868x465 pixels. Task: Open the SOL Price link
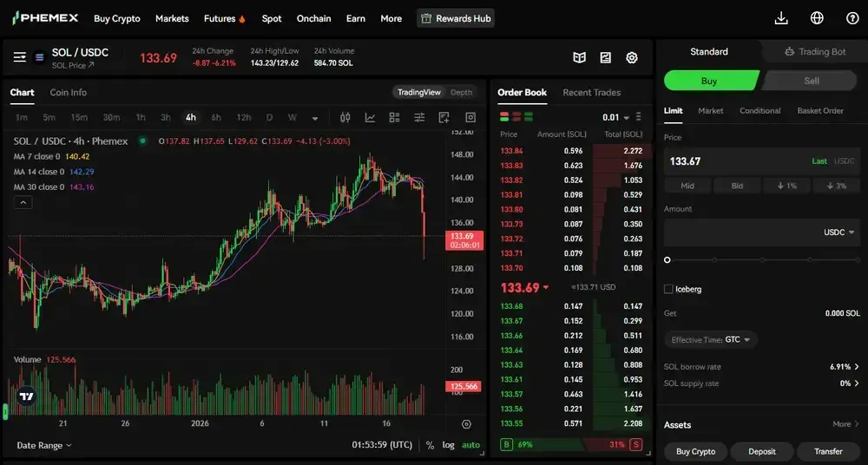(x=73, y=65)
